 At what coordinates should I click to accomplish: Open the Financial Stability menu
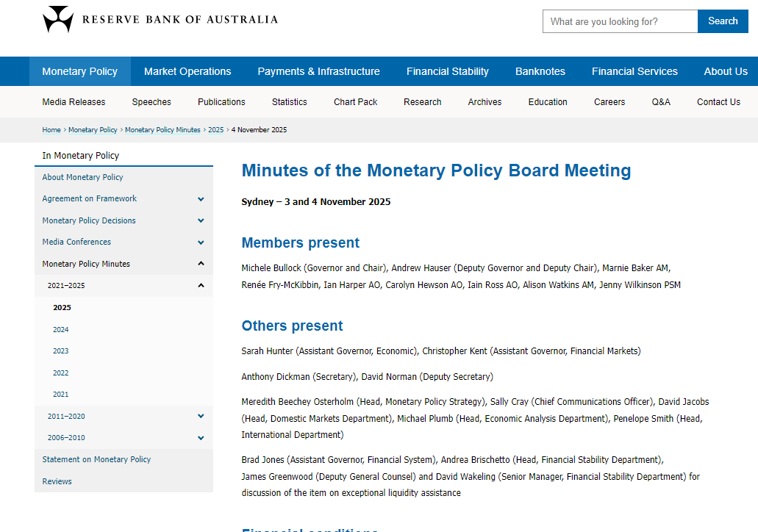(448, 71)
